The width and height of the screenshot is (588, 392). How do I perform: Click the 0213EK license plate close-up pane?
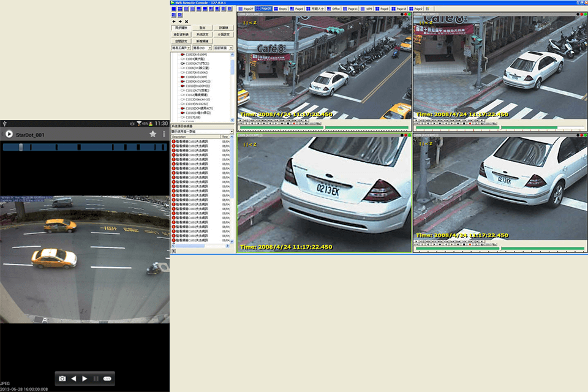(x=325, y=194)
